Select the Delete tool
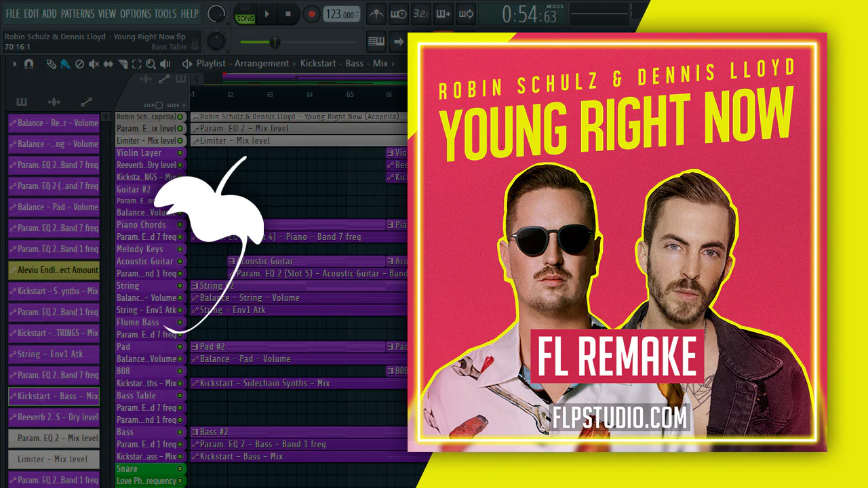868x488 pixels. point(79,64)
